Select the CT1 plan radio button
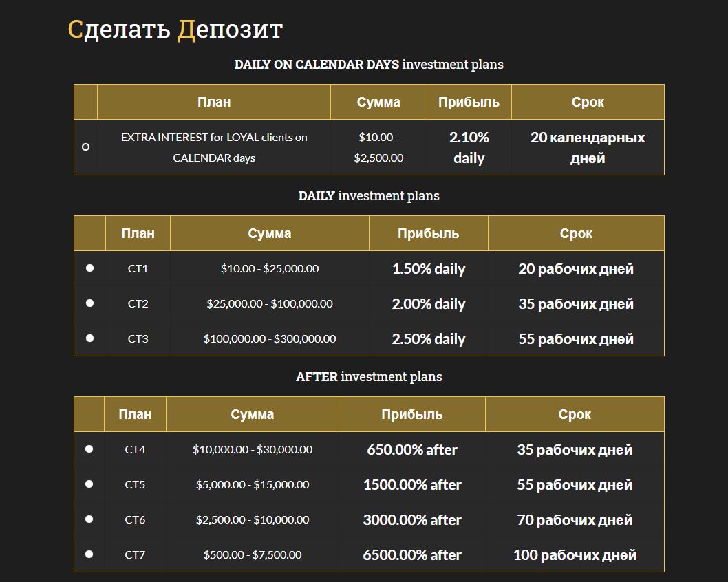Viewport: 728px width, 582px height. coord(89,268)
